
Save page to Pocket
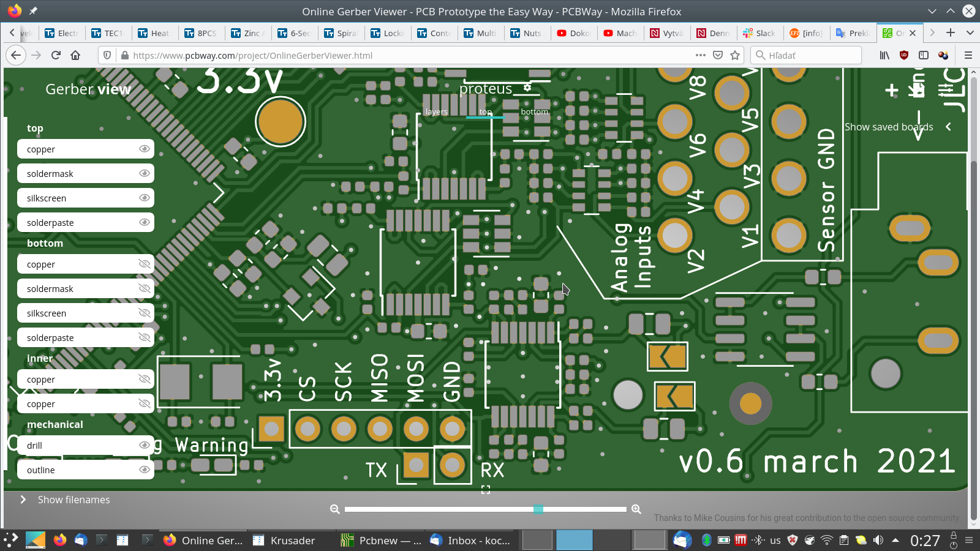coord(718,55)
